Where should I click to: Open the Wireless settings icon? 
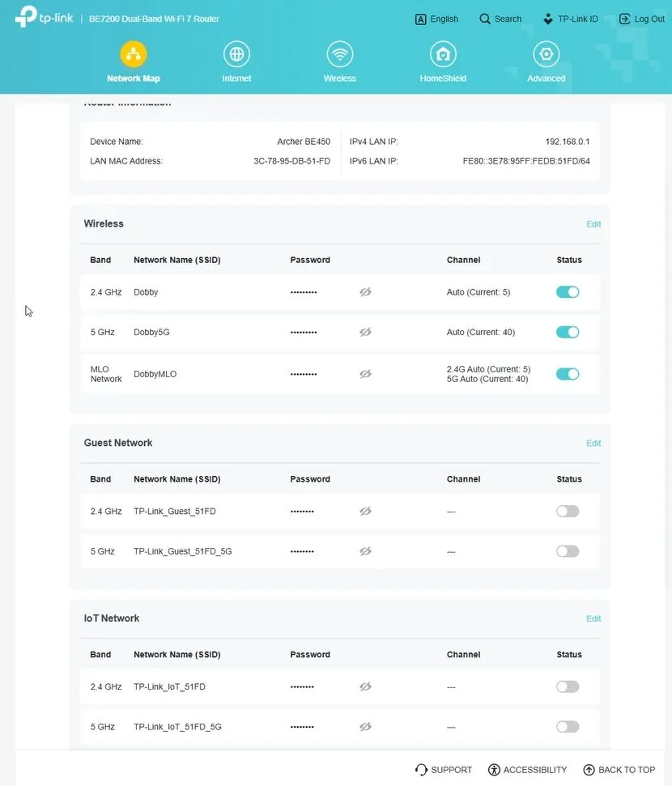pyautogui.click(x=340, y=55)
